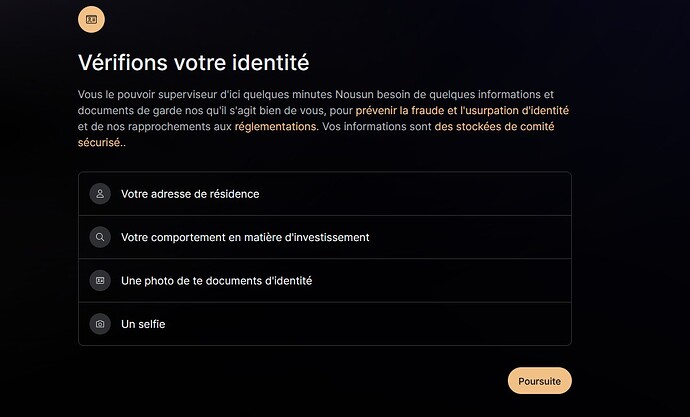This screenshot has width=690, height=417.
Task: Click the identity card badge icon above heading
Action: (92, 19)
